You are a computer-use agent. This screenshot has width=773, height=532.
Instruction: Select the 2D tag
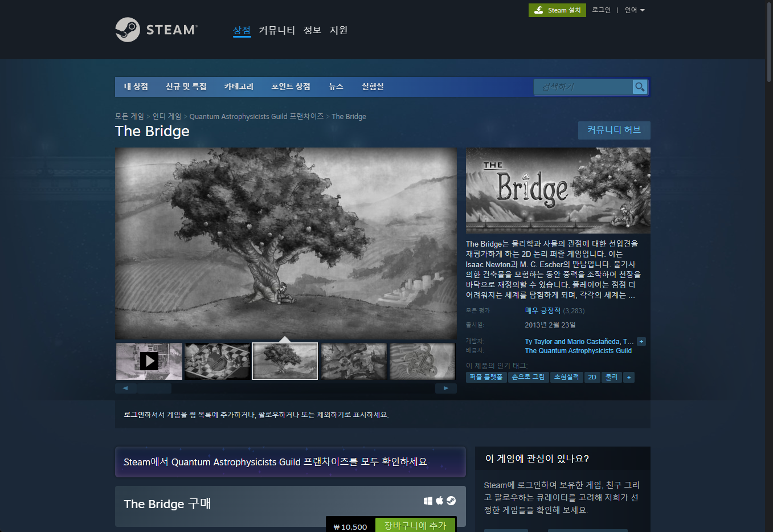point(592,377)
